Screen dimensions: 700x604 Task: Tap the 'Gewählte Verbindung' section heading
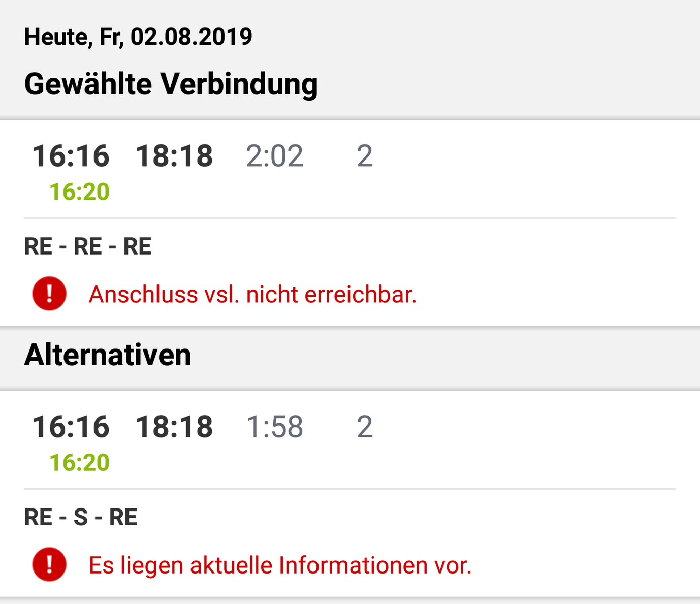(x=171, y=84)
